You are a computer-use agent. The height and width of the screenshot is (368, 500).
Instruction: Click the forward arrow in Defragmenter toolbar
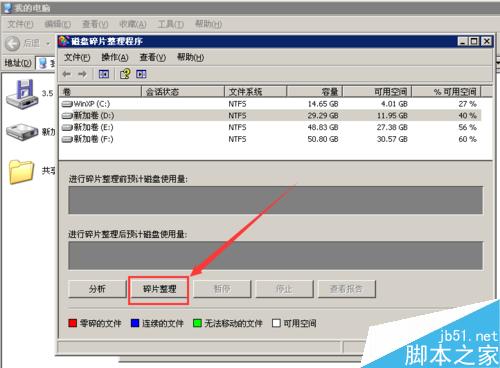click(82, 74)
